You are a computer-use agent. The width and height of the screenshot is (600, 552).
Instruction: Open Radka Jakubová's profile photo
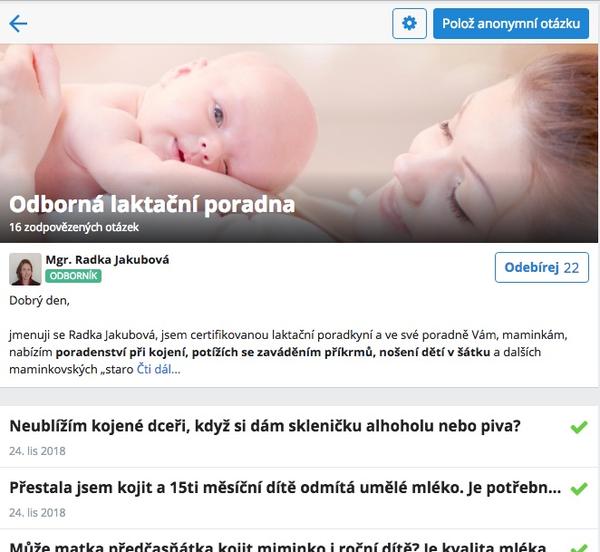click(25, 269)
